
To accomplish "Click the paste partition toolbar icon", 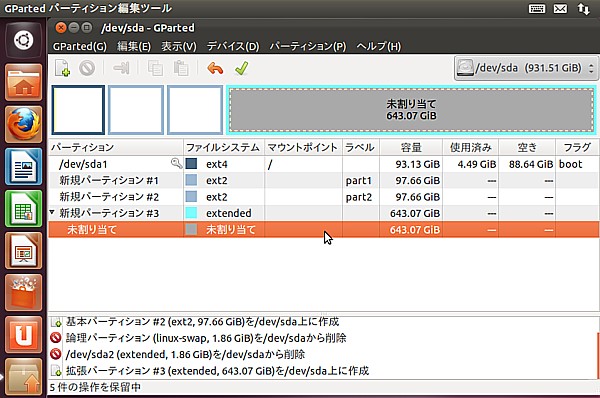I will point(181,68).
